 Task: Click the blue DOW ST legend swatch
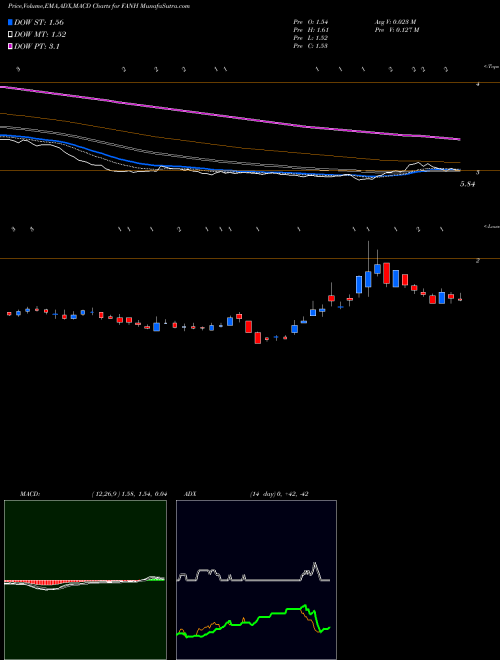[x=11, y=22]
